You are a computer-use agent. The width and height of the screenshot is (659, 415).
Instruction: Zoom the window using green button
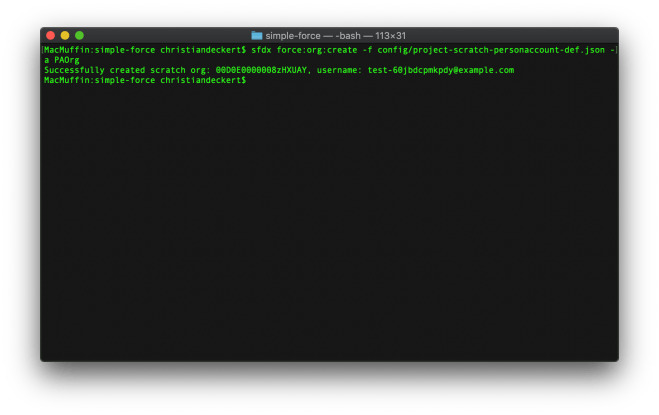pos(79,35)
